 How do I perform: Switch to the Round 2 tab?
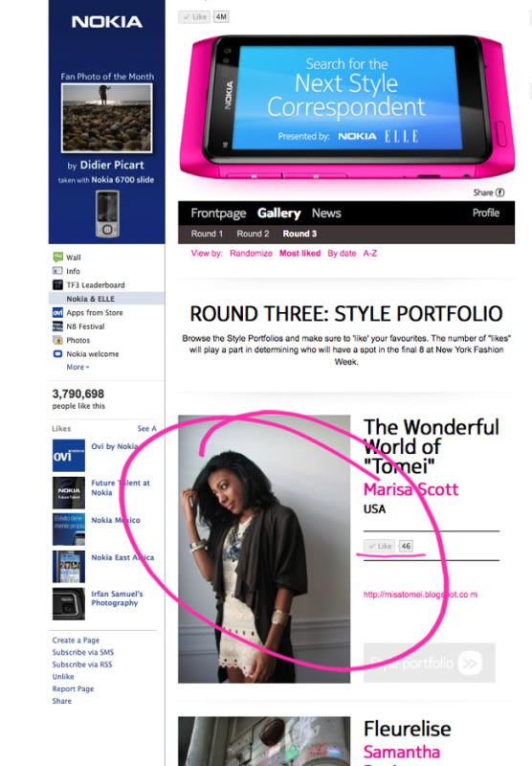[253, 234]
